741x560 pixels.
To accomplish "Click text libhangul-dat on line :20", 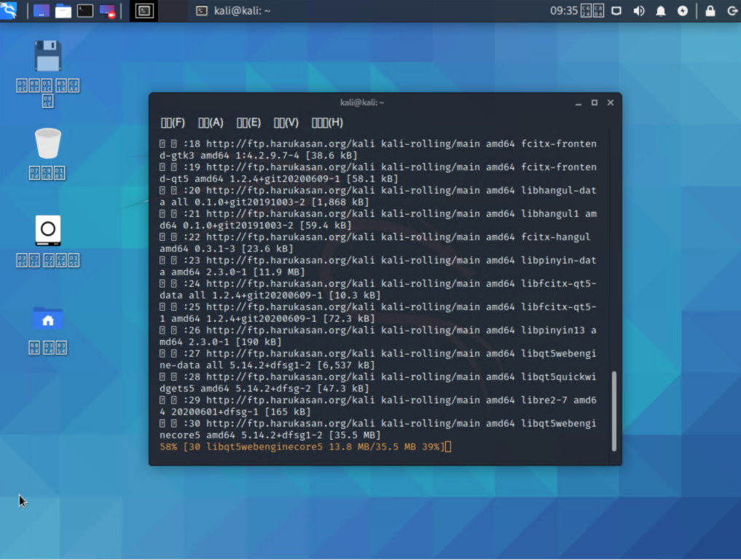I will click(x=559, y=190).
